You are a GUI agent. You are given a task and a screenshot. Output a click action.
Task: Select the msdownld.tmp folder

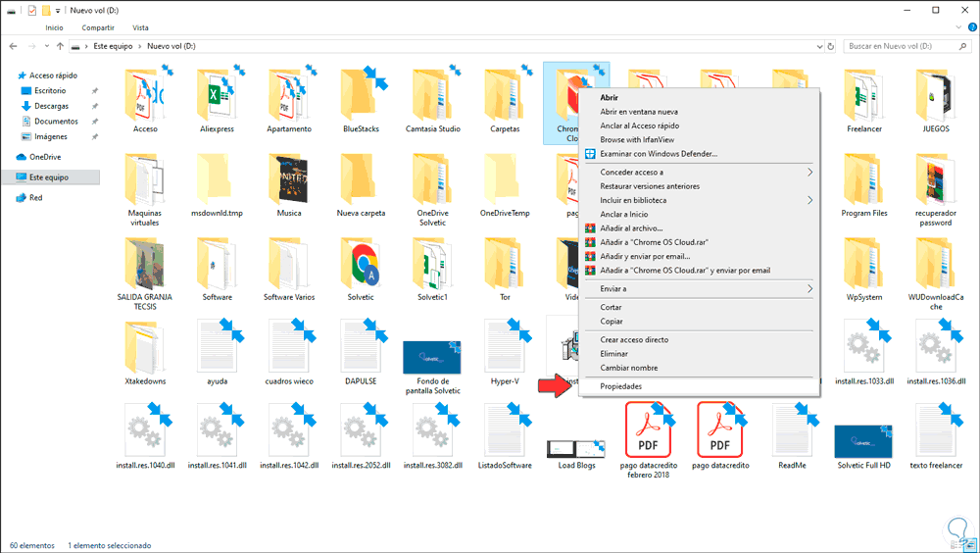217,180
